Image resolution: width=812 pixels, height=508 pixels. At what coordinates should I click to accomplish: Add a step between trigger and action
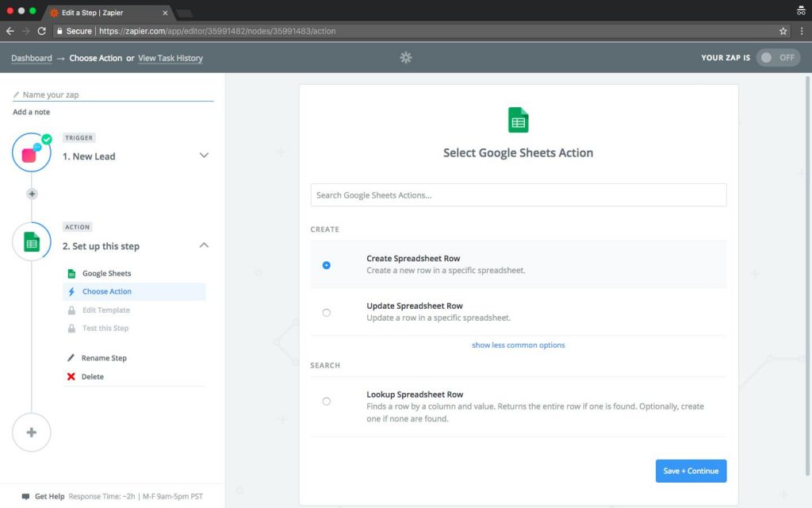[x=32, y=194]
